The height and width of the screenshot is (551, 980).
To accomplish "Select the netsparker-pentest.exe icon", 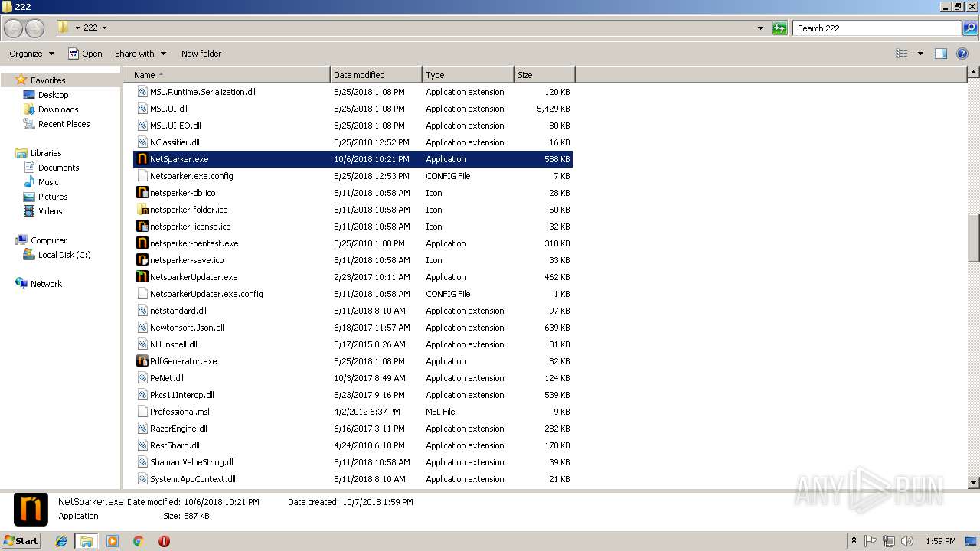I will pyautogui.click(x=142, y=243).
